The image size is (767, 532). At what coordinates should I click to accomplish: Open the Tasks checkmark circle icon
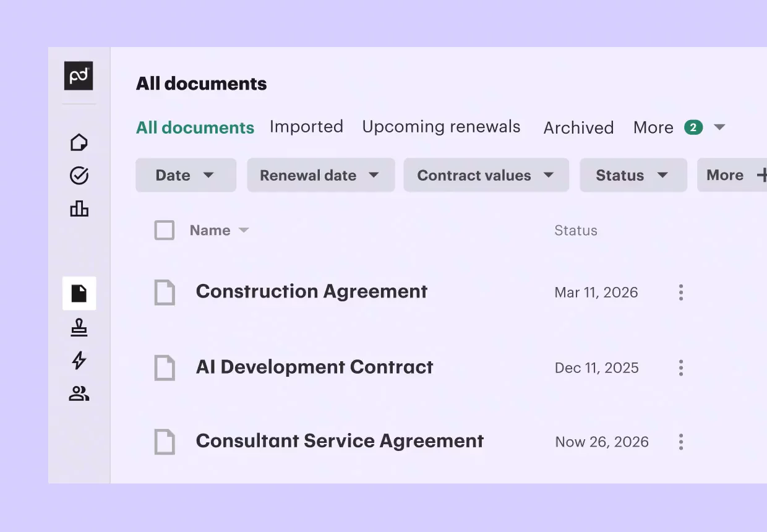pos(79,176)
